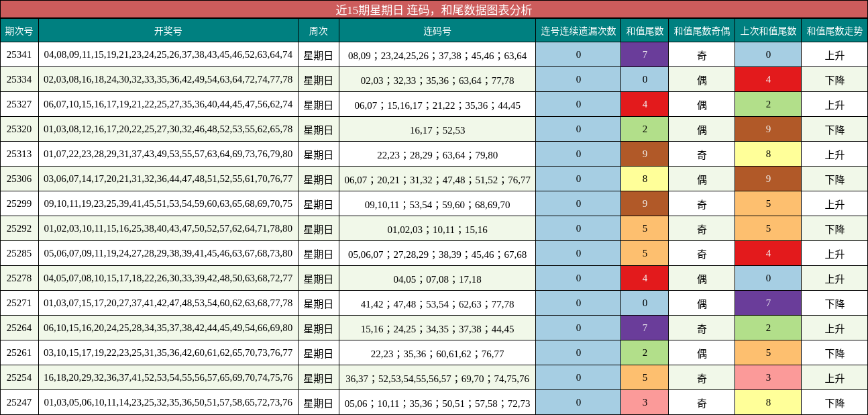Click the purple cell showing 7 for period 25341
The width and height of the screenshot is (868, 415).
[644, 54]
